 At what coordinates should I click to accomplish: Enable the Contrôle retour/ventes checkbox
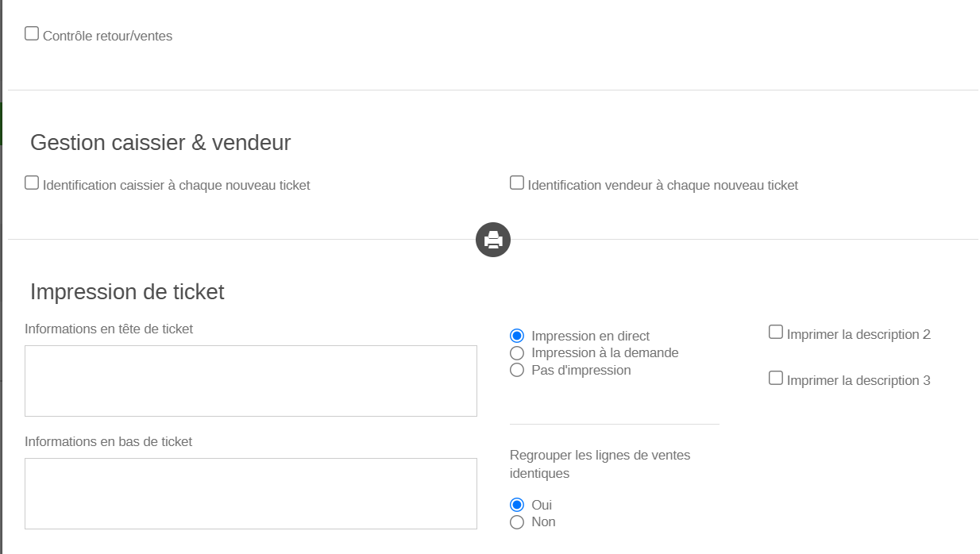click(x=32, y=34)
